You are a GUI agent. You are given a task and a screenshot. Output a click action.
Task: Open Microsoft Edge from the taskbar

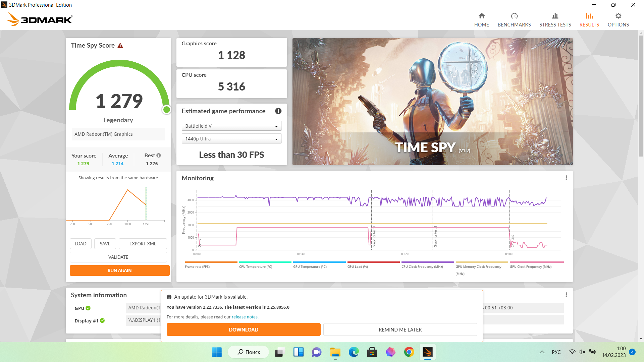[x=354, y=352]
